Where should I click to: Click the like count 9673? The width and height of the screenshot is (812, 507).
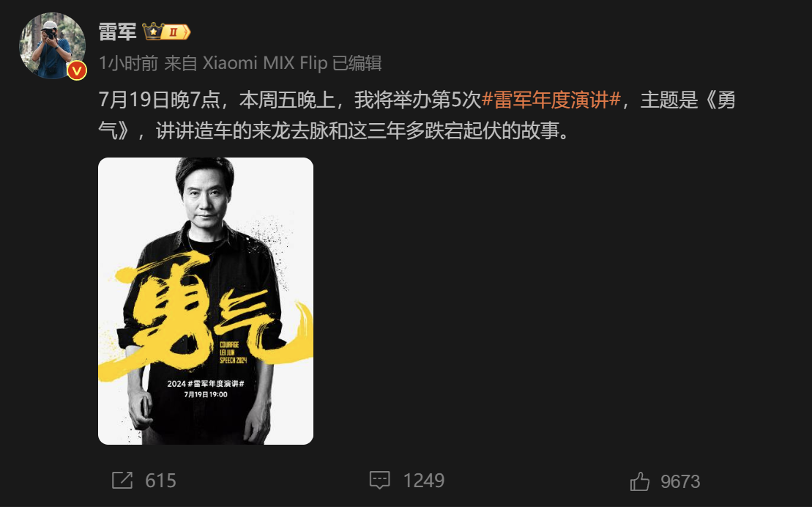pyautogui.click(x=680, y=481)
